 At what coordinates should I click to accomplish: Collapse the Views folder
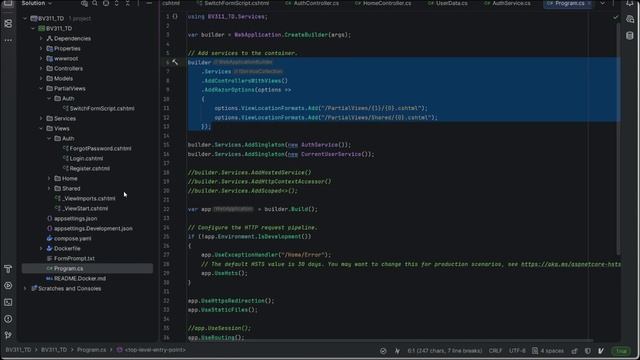[x=41, y=129]
